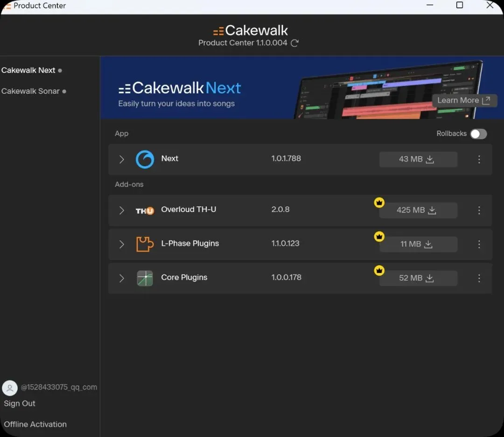Toggle the Rollbacks switch
This screenshot has width=504, height=437.
point(479,134)
